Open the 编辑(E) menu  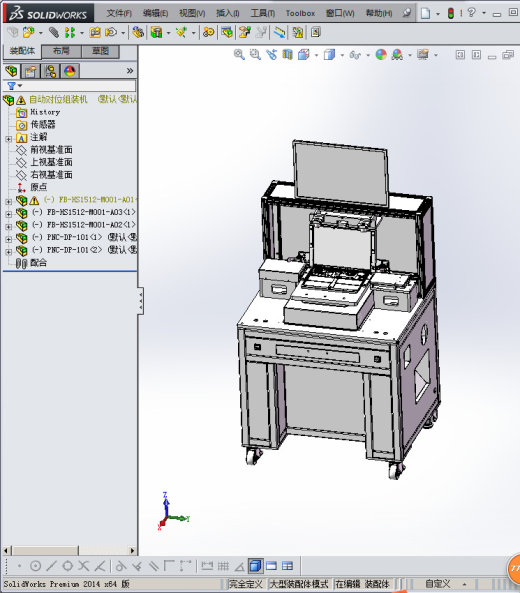(x=155, y=13)
